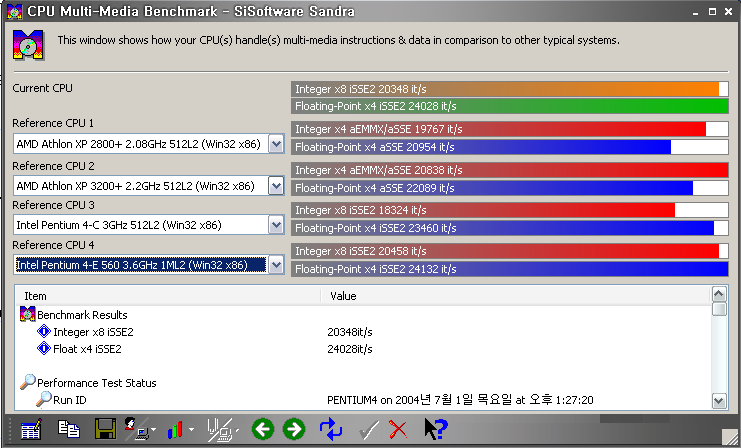Click the results list scroll down arrow
Image resolution: width=741 pixels, height=448 pixels.
point(719,401)
